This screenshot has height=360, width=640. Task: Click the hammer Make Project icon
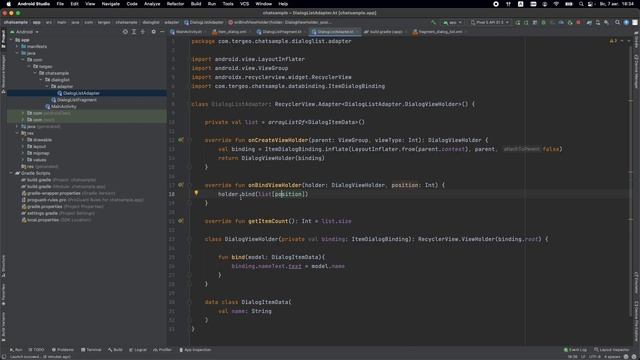coord(433,22)
